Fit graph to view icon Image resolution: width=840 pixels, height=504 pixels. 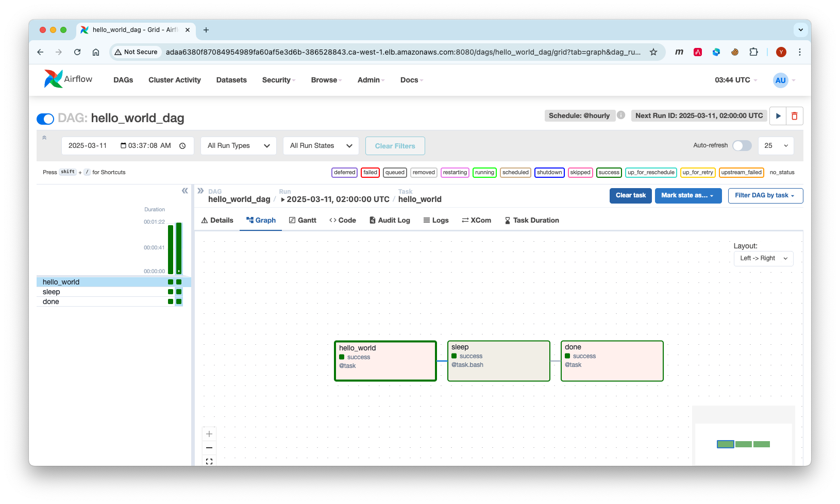point(209,461)
